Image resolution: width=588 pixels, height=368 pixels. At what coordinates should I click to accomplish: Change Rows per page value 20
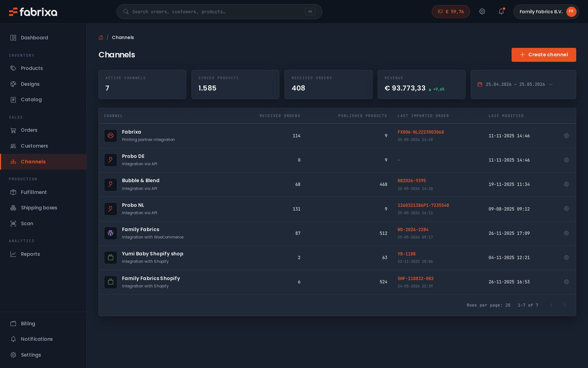pyautogui.click(x=508, y=305)
